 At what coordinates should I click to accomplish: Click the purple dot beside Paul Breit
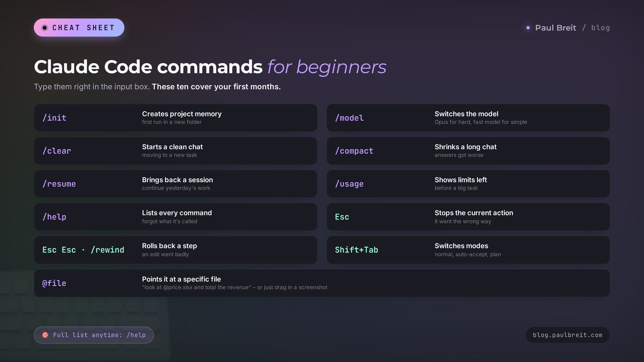click(528, 28)
